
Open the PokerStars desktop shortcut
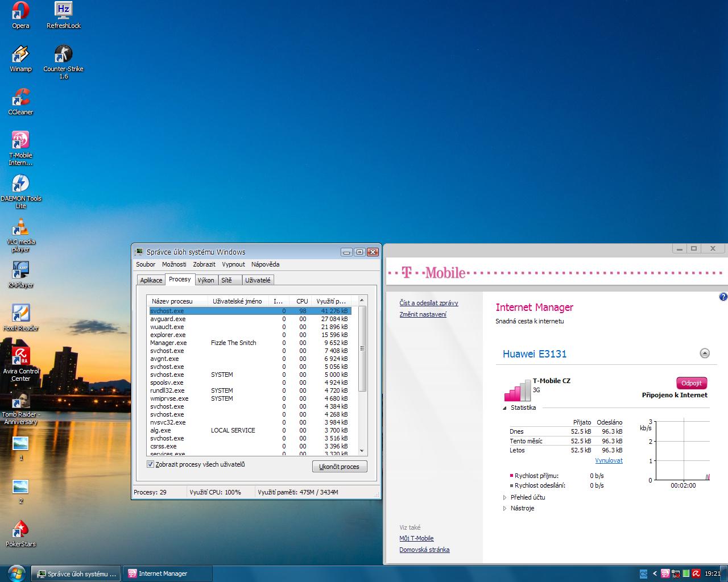[x=20, y=530]
